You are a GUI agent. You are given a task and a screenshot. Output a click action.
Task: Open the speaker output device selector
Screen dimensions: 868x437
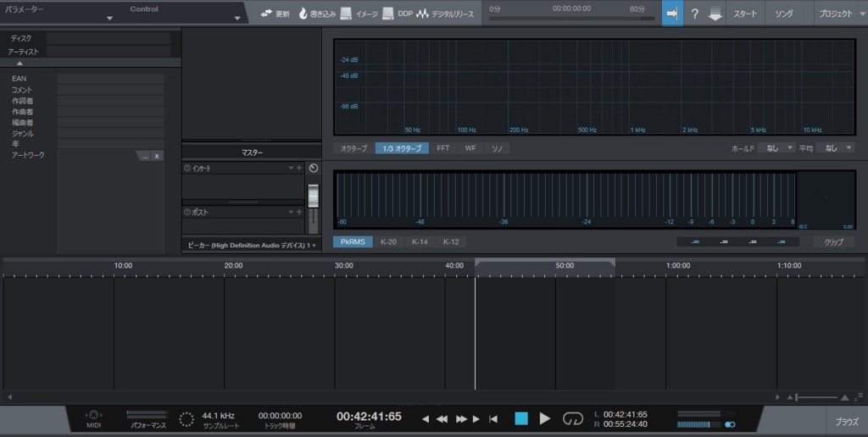coord(252,245)
